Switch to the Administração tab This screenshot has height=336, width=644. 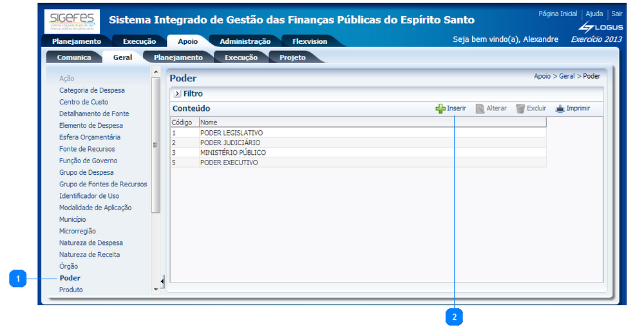tap(245, 41)
